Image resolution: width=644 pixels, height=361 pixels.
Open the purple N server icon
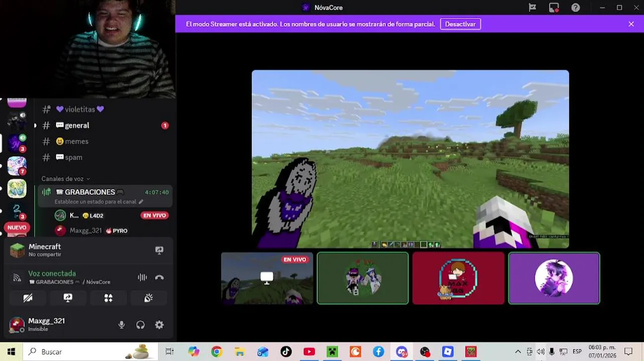point(17,143)
